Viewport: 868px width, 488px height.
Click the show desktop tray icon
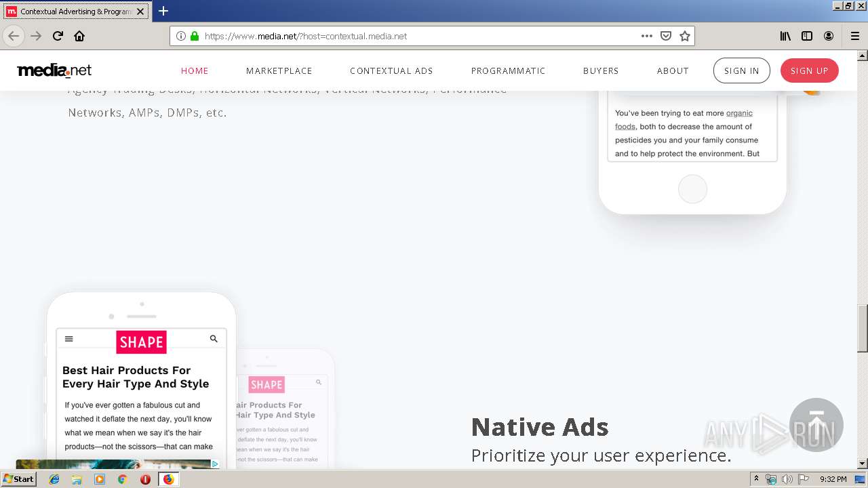click(860, 479)
